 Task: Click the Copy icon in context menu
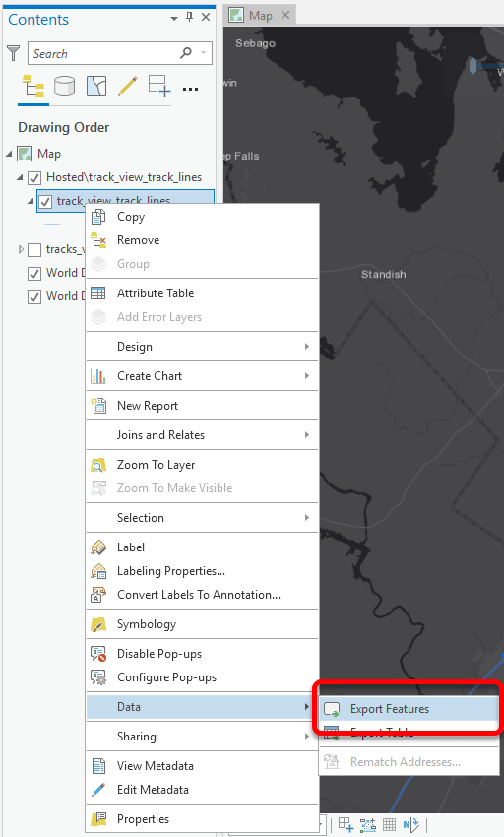(98, 217)
